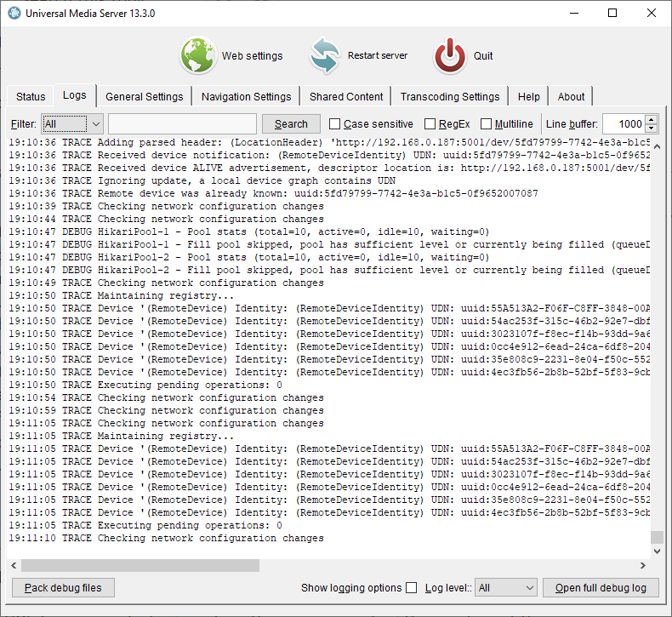
Task: Maximize the Universal Media Server window
Action: pos(612,13)
